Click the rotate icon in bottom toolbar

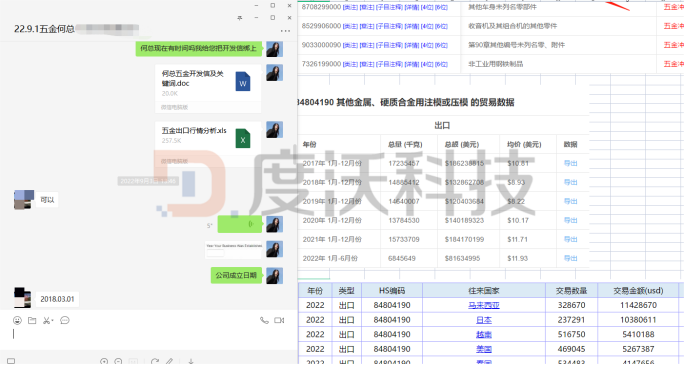click(x=154, y=362)
